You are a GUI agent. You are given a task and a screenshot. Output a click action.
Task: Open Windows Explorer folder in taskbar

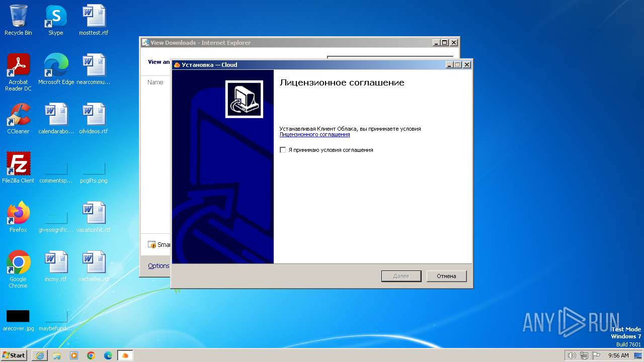point(57,355)
